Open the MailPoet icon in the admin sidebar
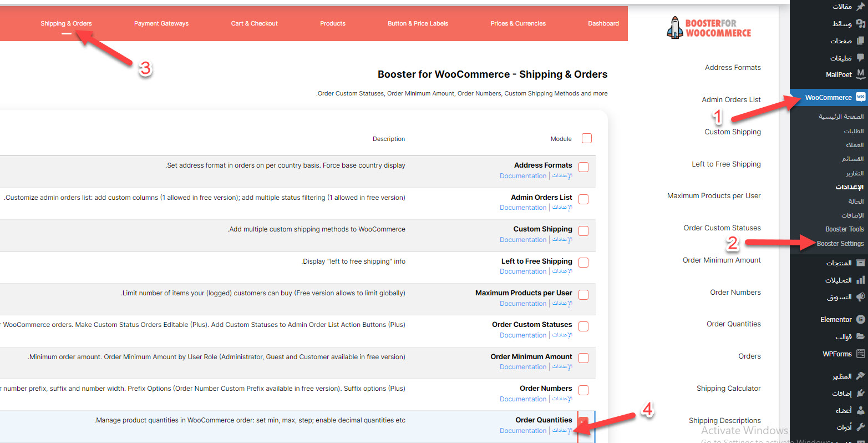The image size is (868, 443). click(x=860, y=74)
